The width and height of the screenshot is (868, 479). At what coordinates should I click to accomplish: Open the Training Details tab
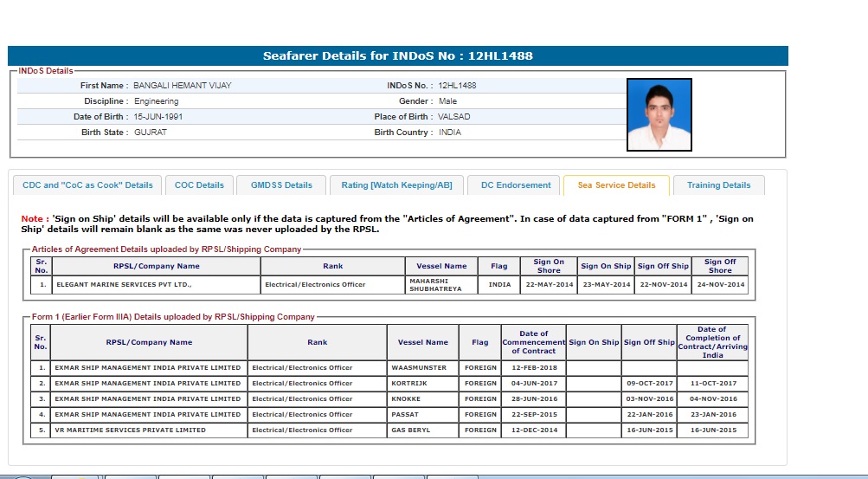tap(718, 185)
